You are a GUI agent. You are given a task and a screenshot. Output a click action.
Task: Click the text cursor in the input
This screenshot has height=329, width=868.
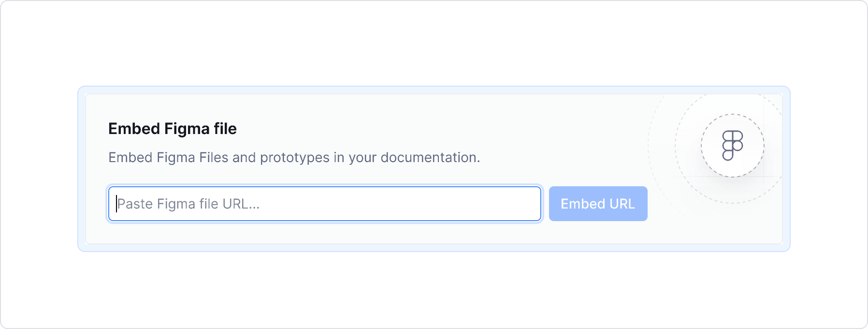(116, 204)
